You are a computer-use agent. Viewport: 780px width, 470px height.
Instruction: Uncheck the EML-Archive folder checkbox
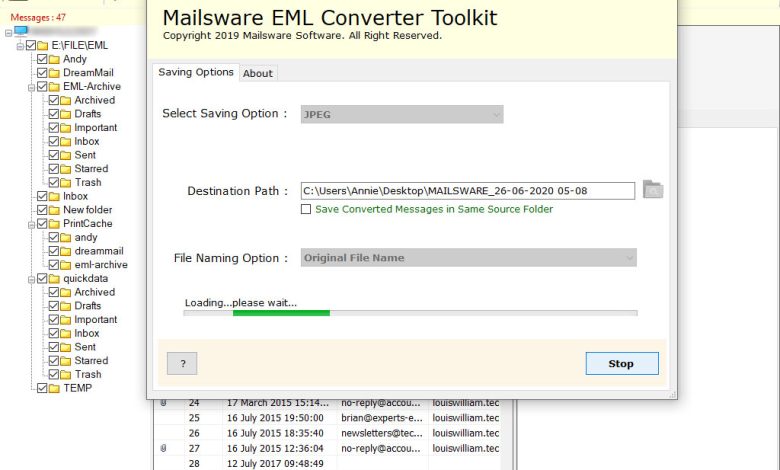(42, 87)
